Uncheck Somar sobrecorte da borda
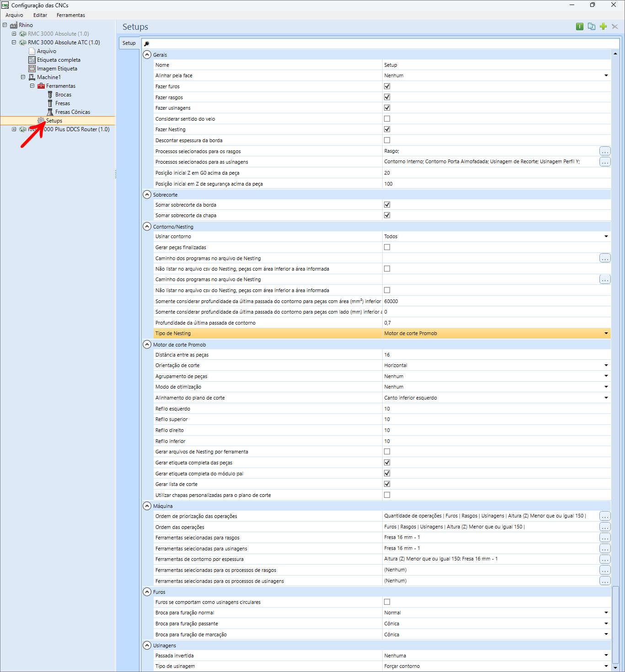The width and height of the screenshot is (625, 672). point(387,205)
